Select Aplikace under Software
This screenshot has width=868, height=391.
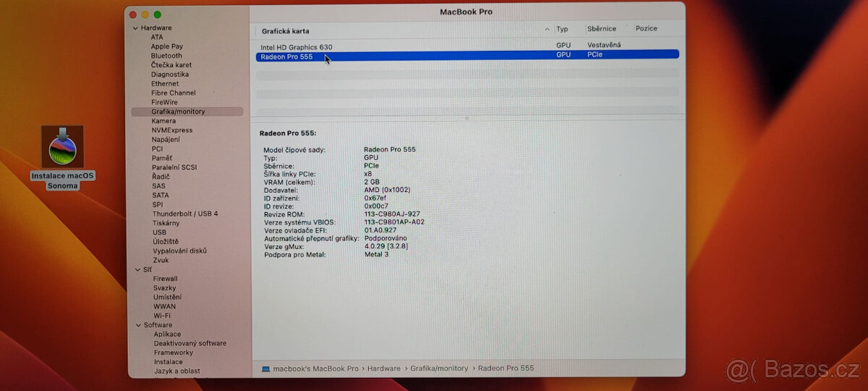168,335
